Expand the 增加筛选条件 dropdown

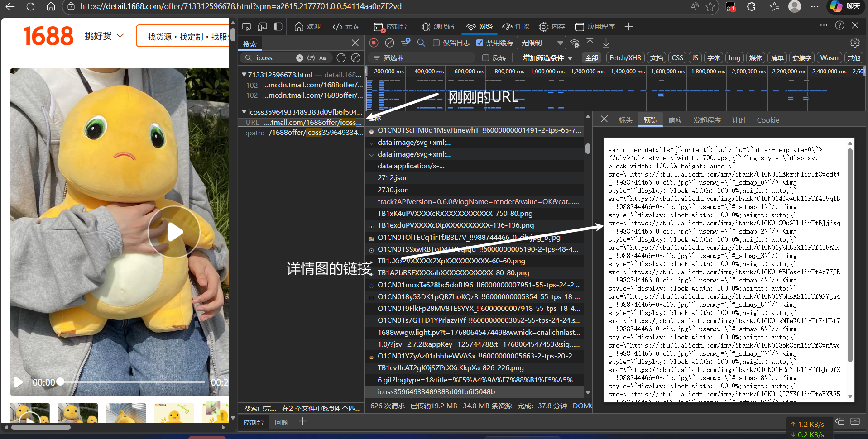(547, 57)
